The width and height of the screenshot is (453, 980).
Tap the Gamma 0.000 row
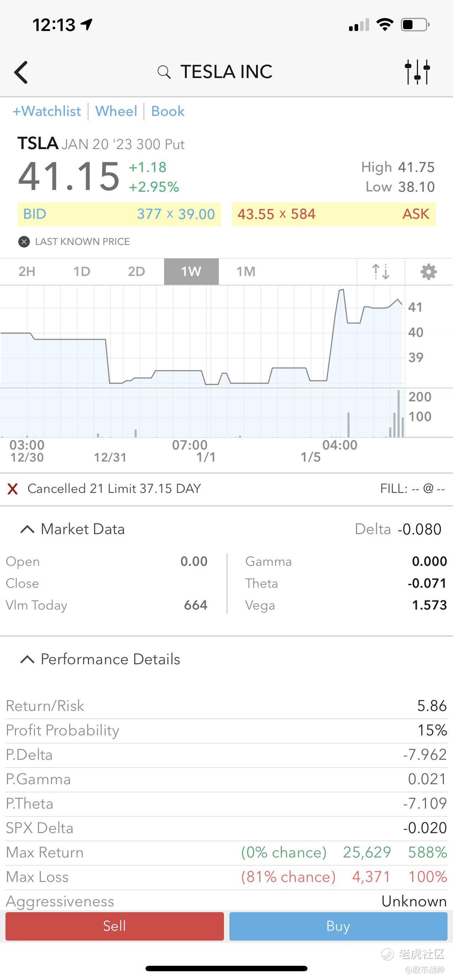pyautogui.click(x=346, y=561)
